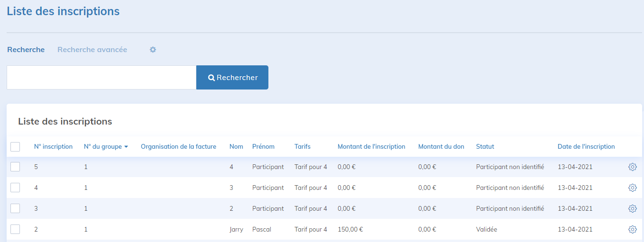This screenshot has height=242, width=644.
Task: Sort by N° inscription column header
Action: (x=53, y=147)
